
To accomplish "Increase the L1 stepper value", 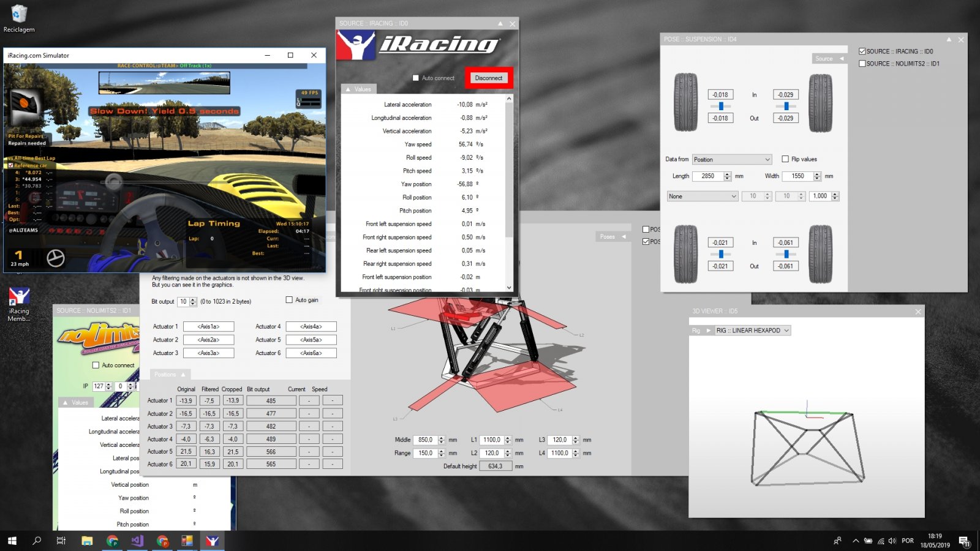I will [508, 438].
